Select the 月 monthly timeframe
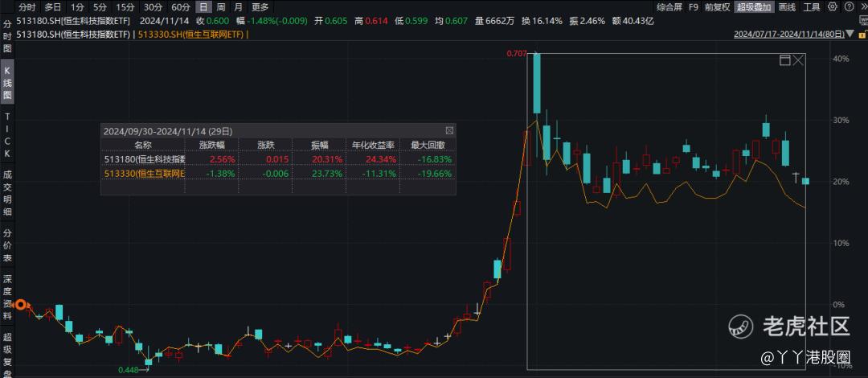Screen dimensions: 868x378 (238, 7)
